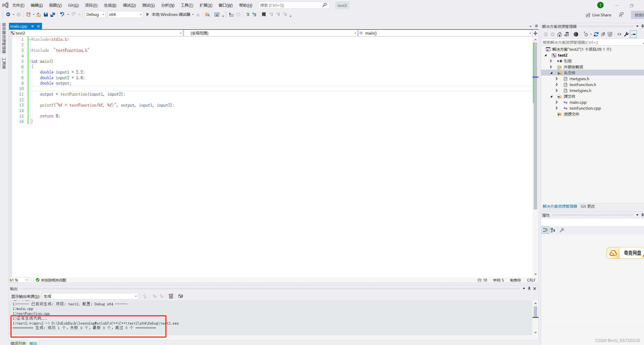Click the Collapse All icon in Solution Explorer
Screen dimensions: 644x345
603,34
